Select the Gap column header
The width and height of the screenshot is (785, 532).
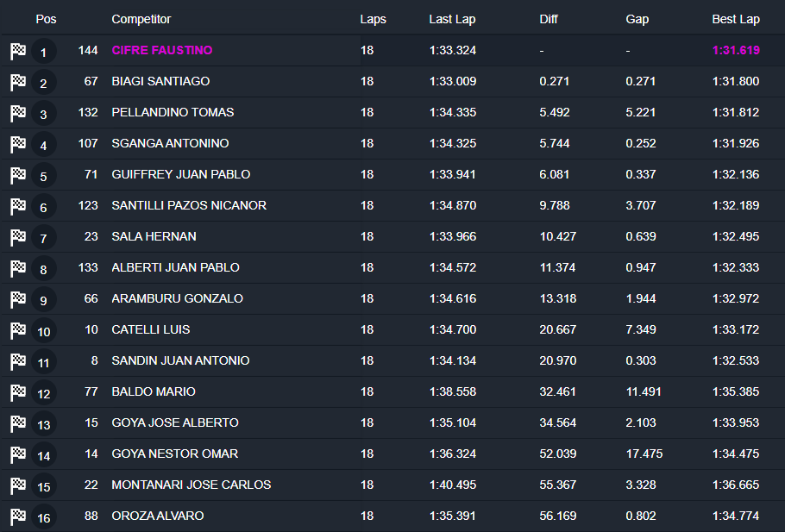(x=637, y=19)
